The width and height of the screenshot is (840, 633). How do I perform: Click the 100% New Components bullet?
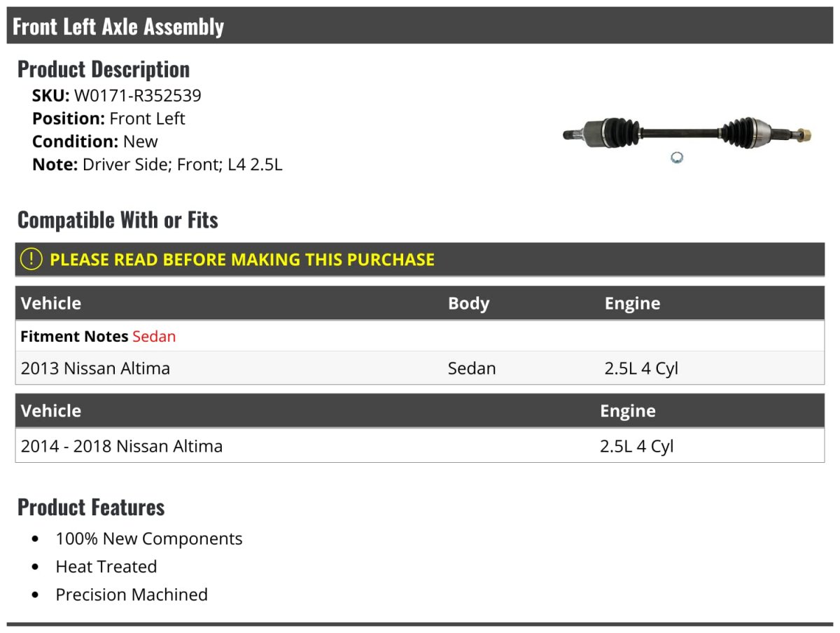149,538
